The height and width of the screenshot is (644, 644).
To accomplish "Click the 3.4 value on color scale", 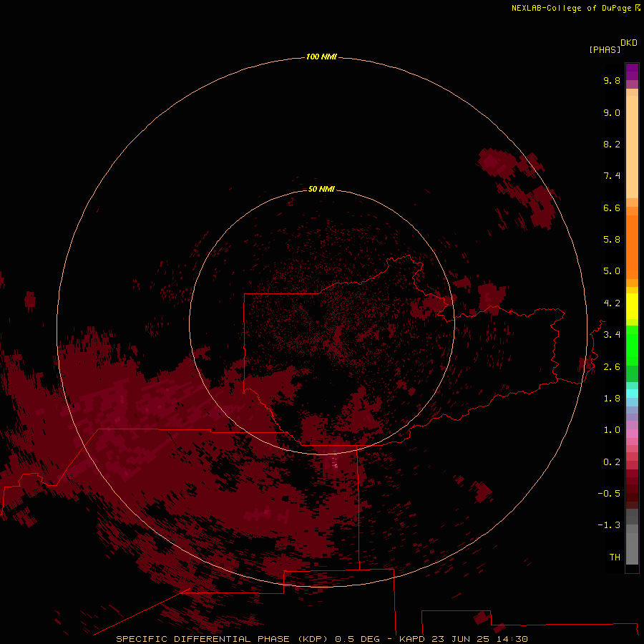I will tap(612, 335).
